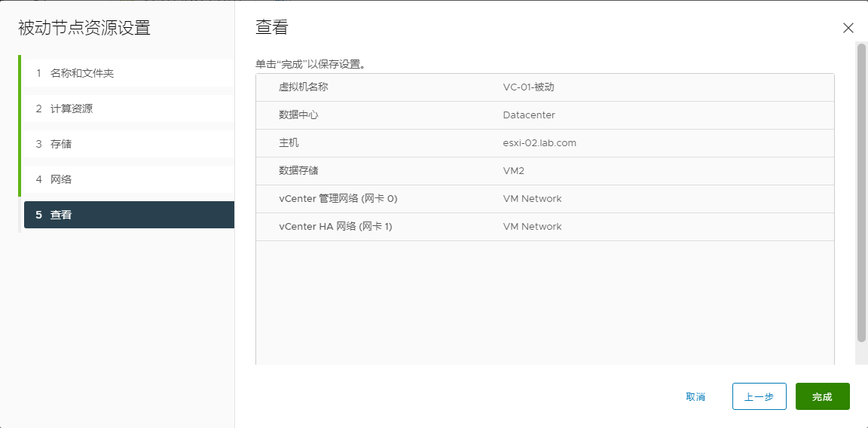This screenshot has height=428, width=868.
Task: Click the 数据存储 label
Action: pyautogui.click(x=299, y=170)
